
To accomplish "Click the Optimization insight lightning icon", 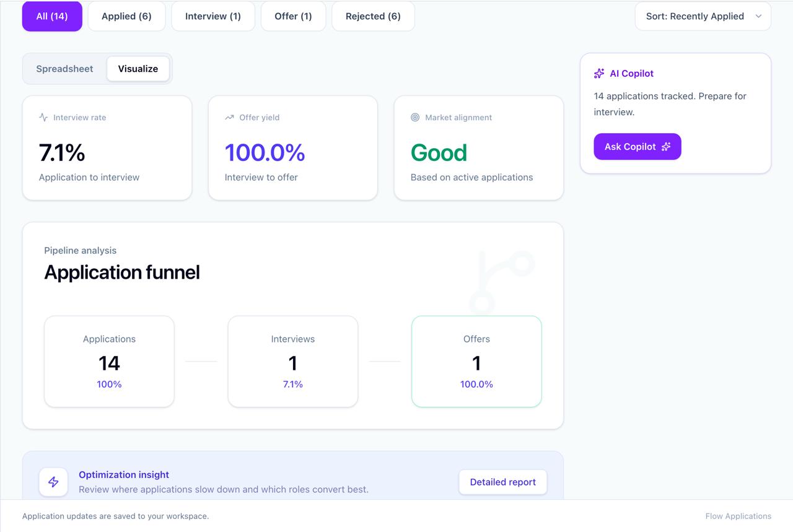I will tap(53, 482).
